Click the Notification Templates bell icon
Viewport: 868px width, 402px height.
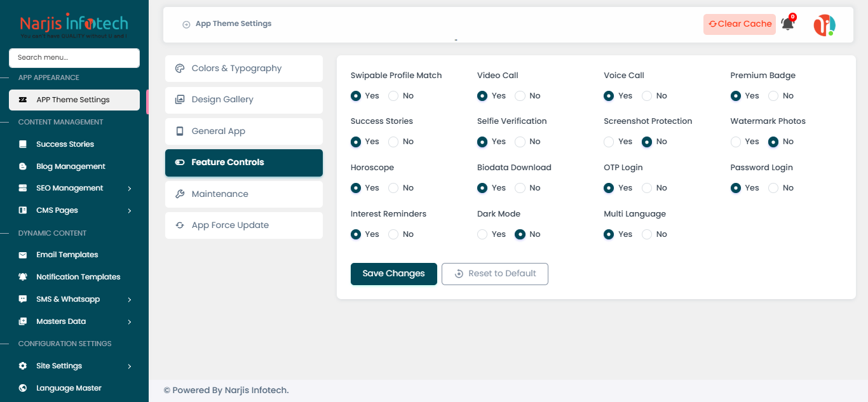tap(23, 277)
